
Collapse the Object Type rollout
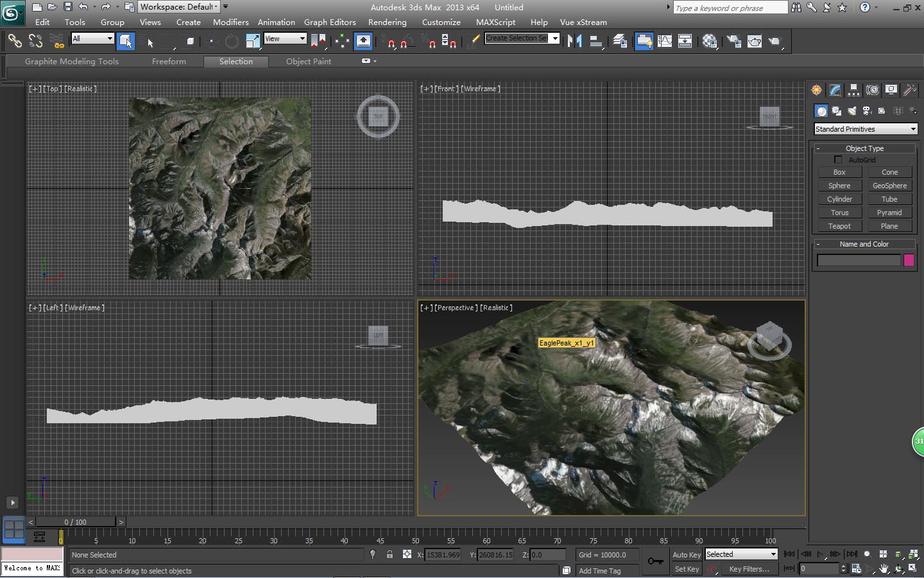click(x=864, y=148)
